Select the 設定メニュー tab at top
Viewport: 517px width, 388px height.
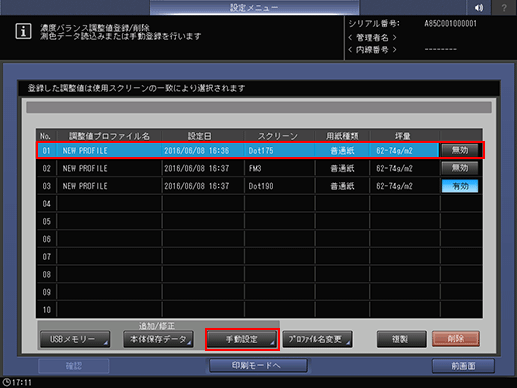[x=254, y=7]
